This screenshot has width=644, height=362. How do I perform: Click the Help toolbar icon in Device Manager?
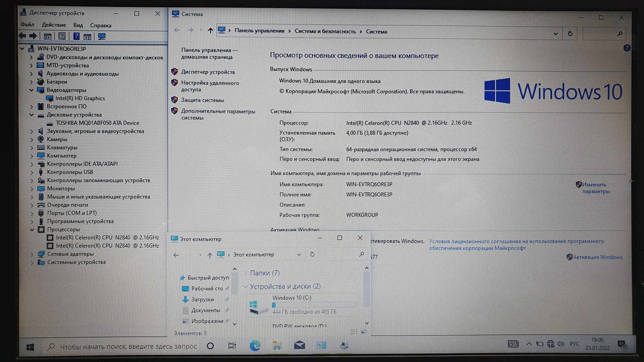(x=76, y=36)
